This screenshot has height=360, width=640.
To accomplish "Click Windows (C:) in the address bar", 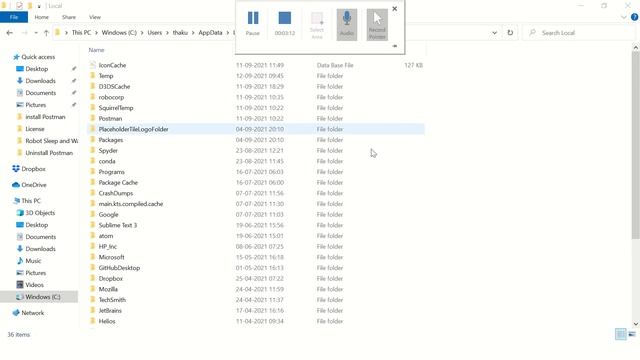I will pos(119,33).
